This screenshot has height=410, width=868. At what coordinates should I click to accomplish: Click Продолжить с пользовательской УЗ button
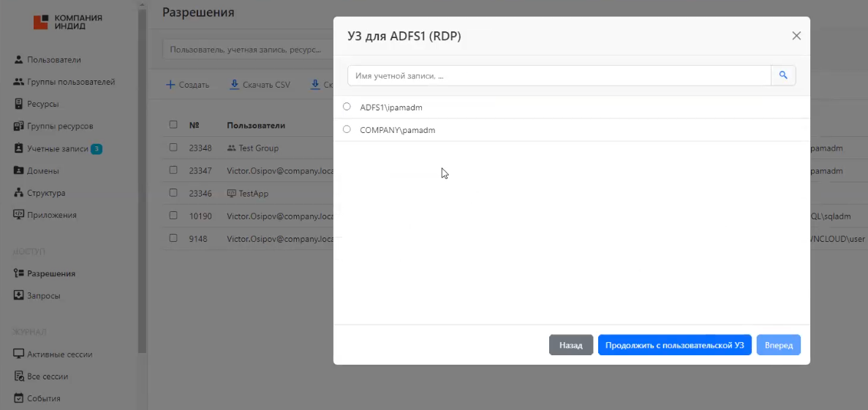(674, 345)
